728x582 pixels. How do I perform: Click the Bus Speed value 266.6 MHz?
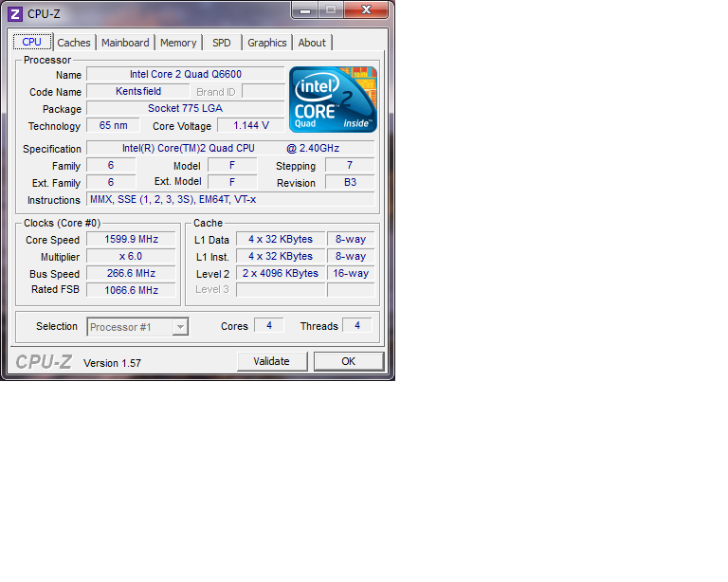pyautogui.click(x=132, y=273)
